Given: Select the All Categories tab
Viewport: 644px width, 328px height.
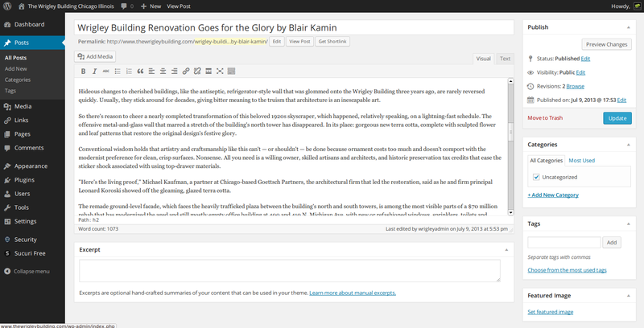Looking at the screenshot, I should point(547,161).
